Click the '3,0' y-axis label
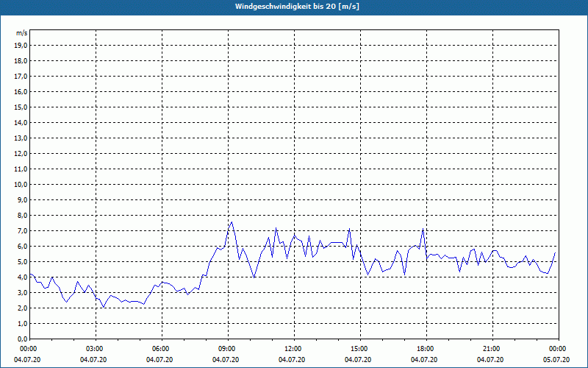This screenshot has width=588, height=368. coord(22,292)
